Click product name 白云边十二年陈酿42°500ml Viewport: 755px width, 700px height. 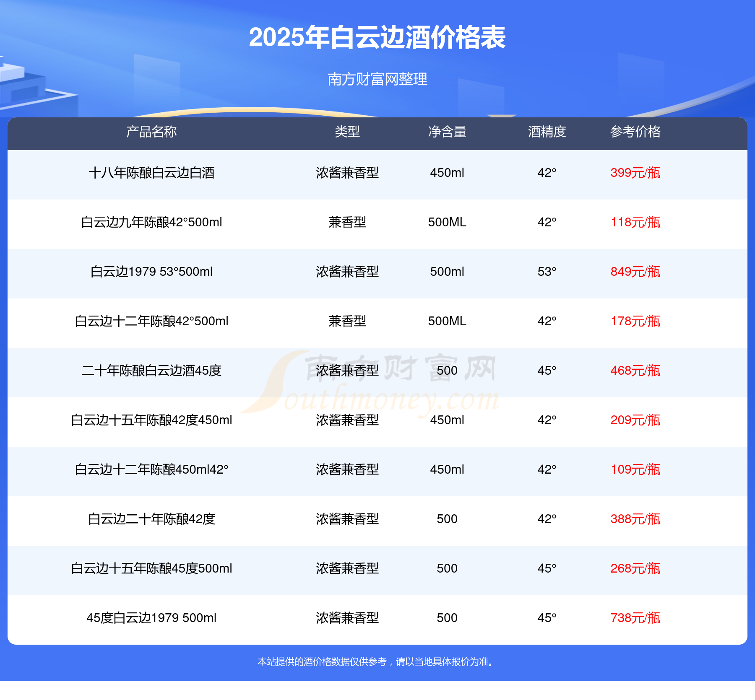151,321
